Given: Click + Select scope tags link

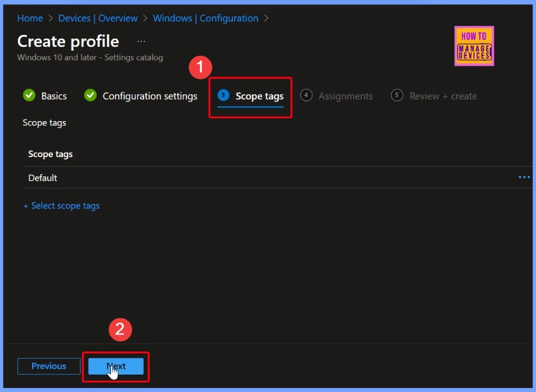Looking at the screenshot, I should 61,206.
